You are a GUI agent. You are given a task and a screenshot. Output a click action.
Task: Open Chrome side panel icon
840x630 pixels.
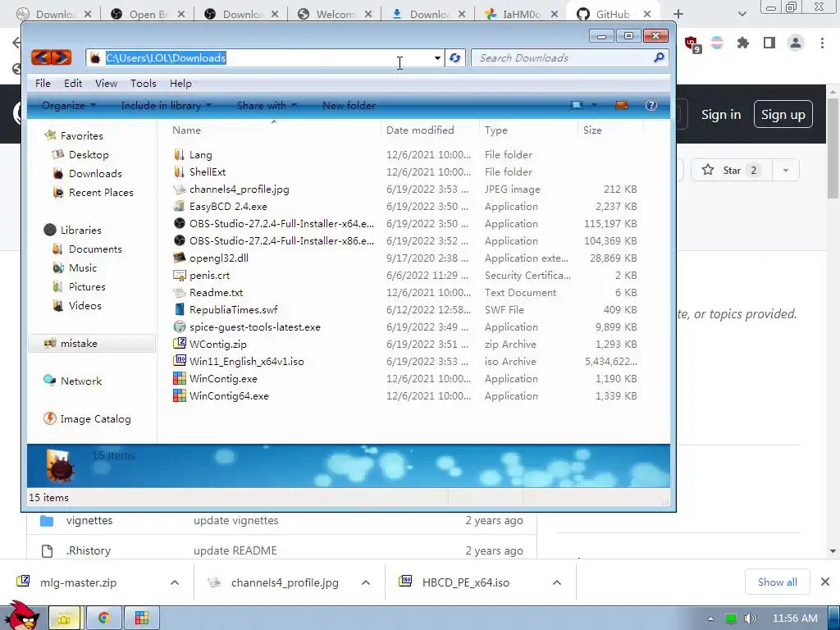[769, 43]
